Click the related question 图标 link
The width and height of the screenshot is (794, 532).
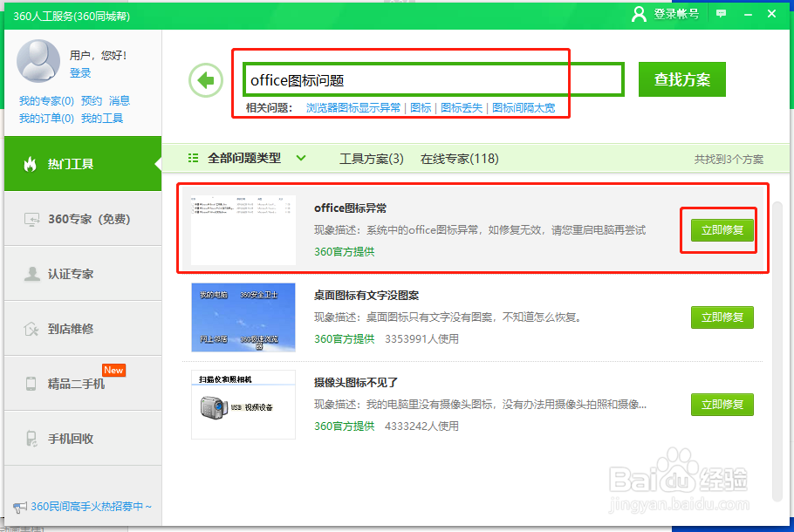point(421,108)
